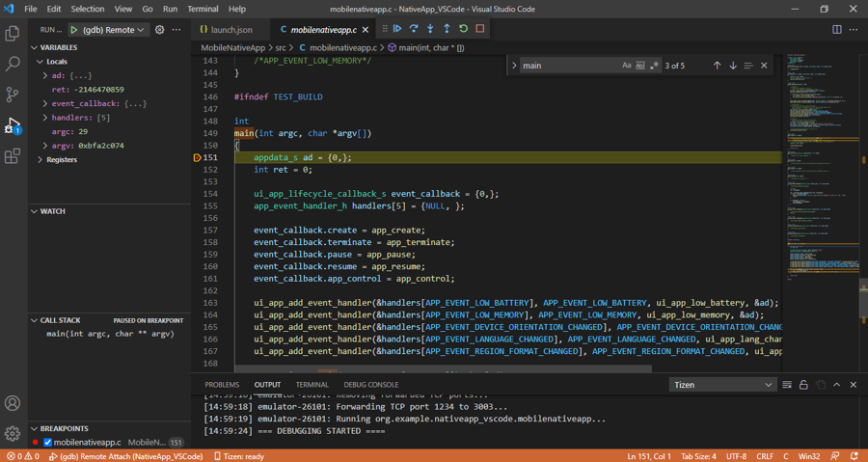Click the Step Over debug icon
Screen dimensions: 868x462
click(414, 29)
